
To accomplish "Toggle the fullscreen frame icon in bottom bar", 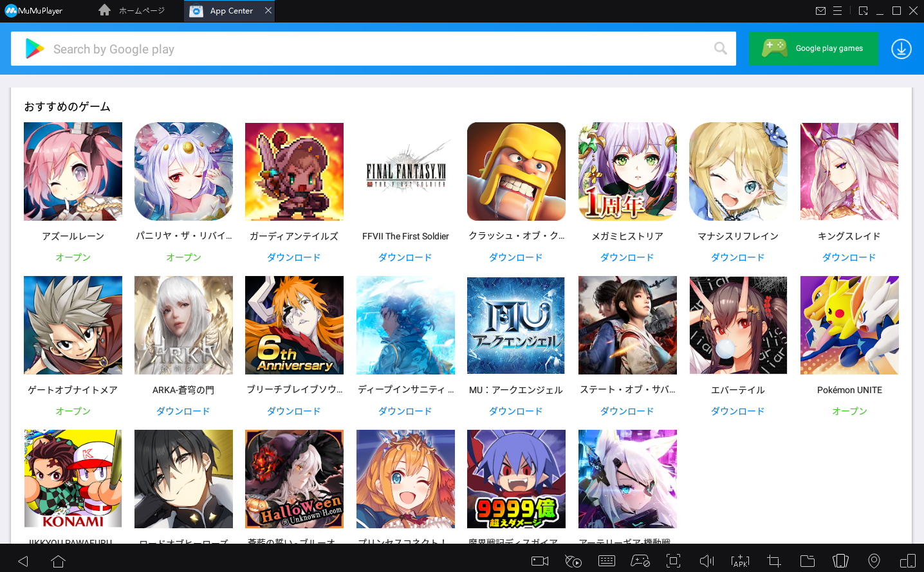I will pyautogui.click(x=674, y=561).
